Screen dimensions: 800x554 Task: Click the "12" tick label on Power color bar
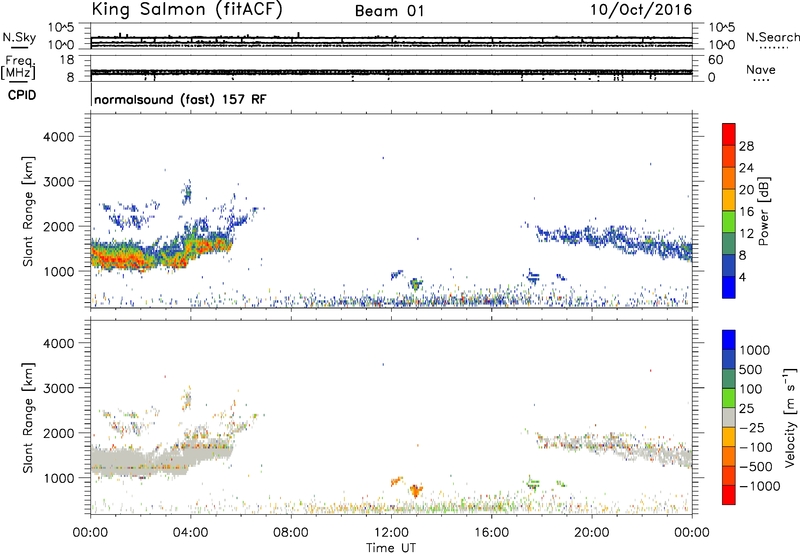746,234
